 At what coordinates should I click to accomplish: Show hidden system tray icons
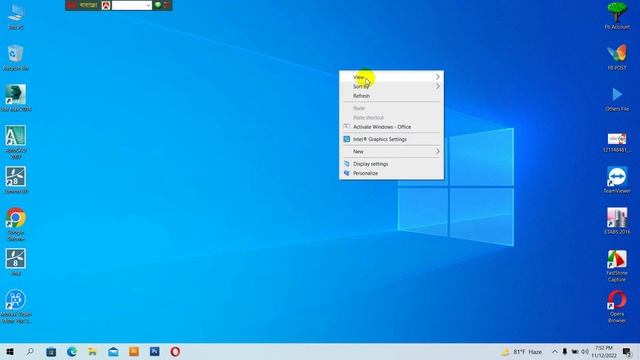coord(554,351)
